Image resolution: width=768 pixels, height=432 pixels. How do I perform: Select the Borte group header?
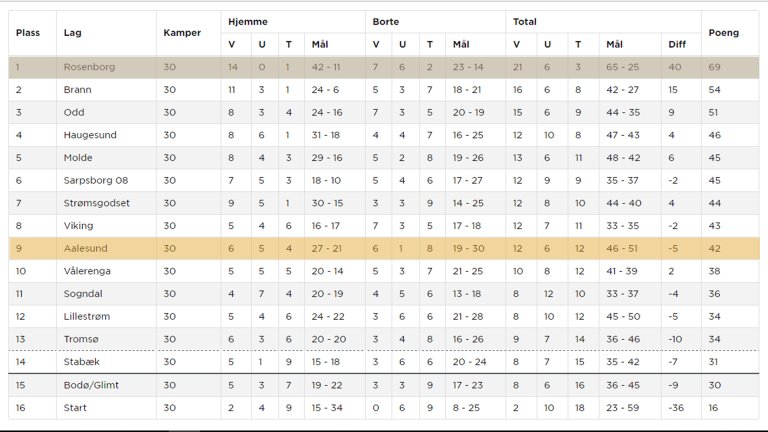pos(386,21)
